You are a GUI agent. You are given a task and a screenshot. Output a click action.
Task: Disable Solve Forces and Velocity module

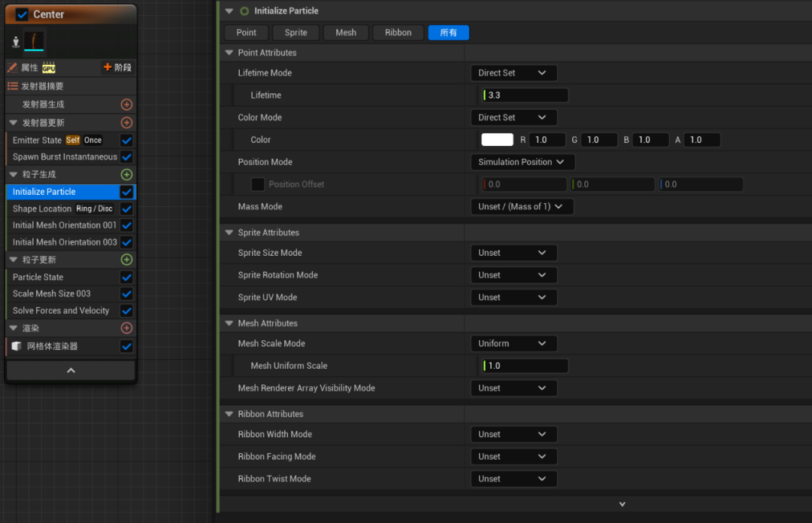(126, 311)
